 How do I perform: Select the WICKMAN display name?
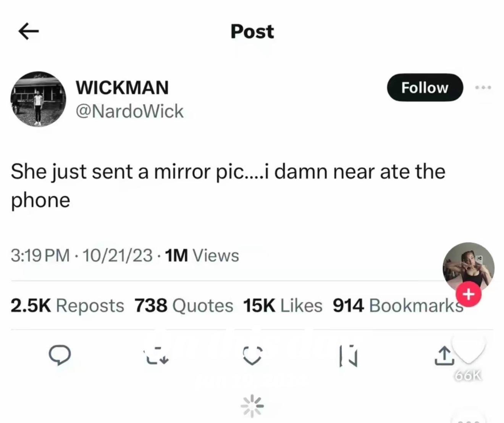(x=122, y=87)
